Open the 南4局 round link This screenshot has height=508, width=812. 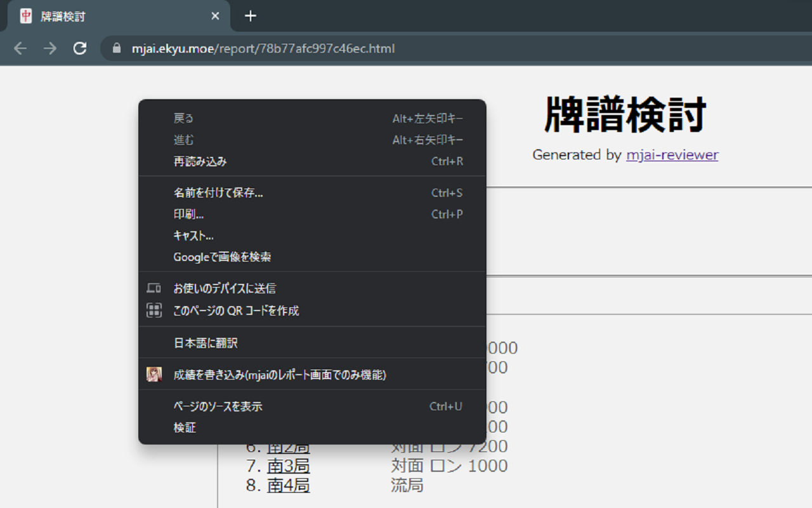(x=289, y=485)
